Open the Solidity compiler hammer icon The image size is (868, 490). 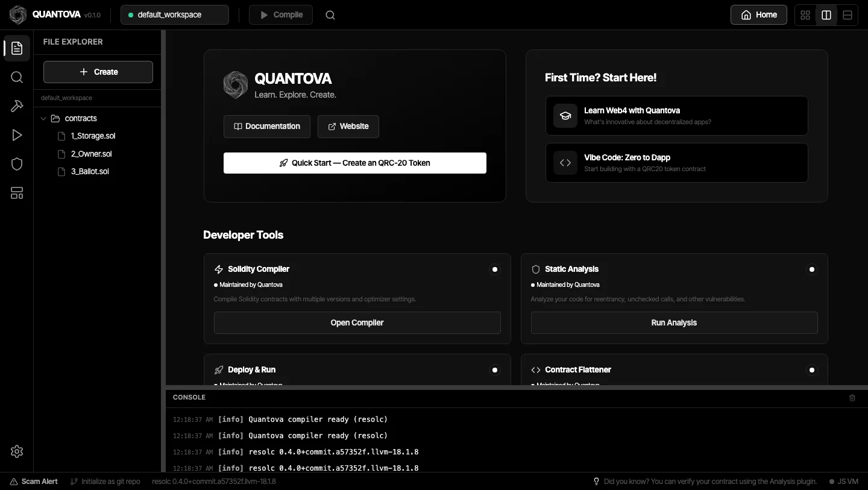(17, 106)
